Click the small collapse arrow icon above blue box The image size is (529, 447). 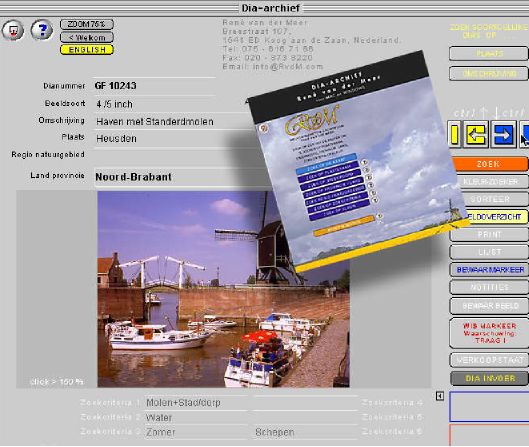(440, 396)
